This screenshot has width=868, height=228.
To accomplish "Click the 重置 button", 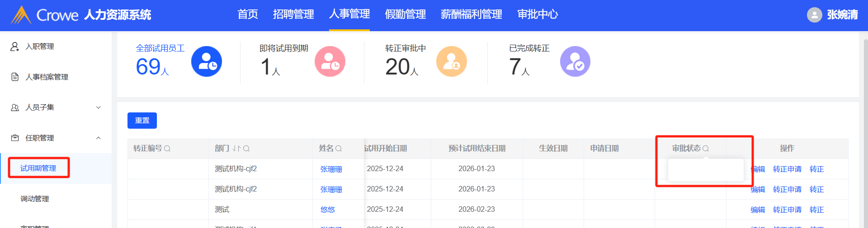I will pyautogui.click(x=142, y=121).
